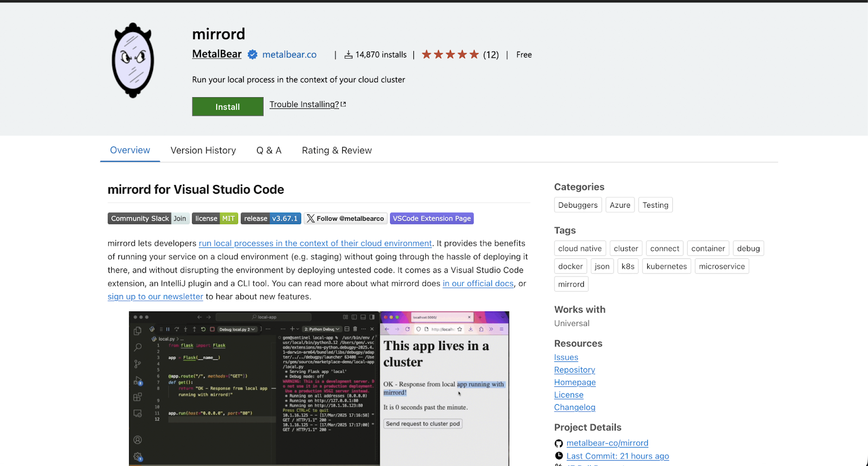
Task: Click the X logo in the Follow badge
Action: tap(311, 219)
